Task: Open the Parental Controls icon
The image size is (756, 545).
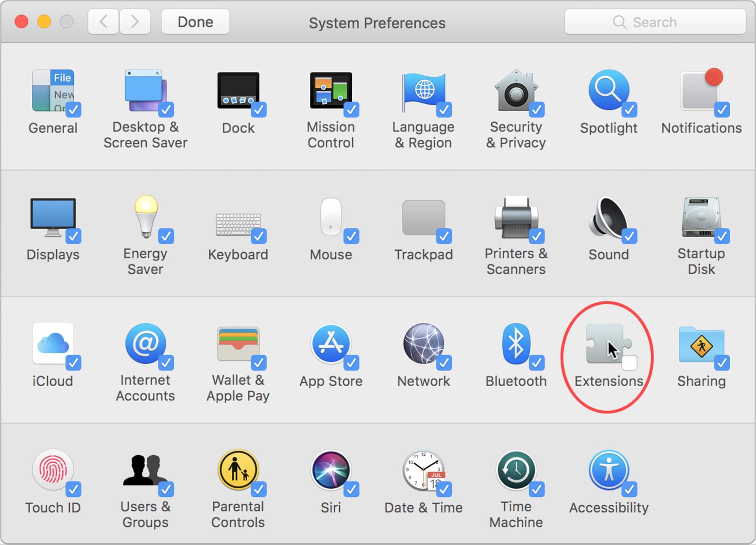Action: [x=238, y=470]
